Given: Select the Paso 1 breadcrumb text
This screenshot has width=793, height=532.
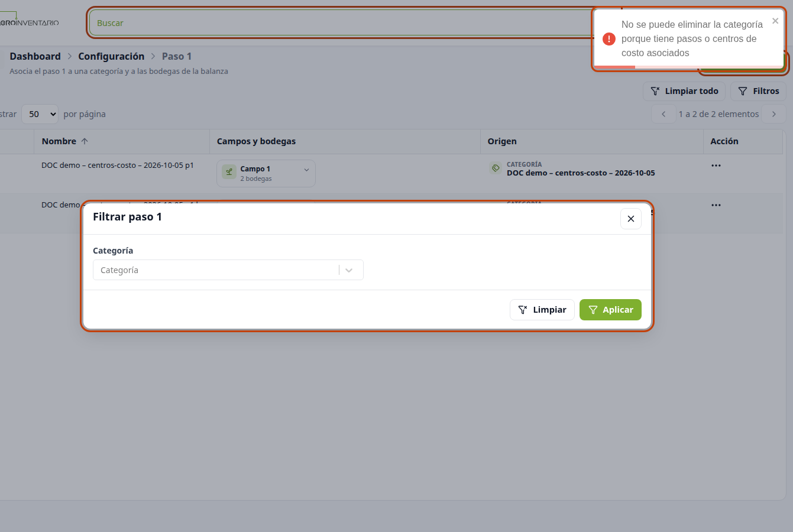Looking at the screenshot, I should click(x=177, y=56).
